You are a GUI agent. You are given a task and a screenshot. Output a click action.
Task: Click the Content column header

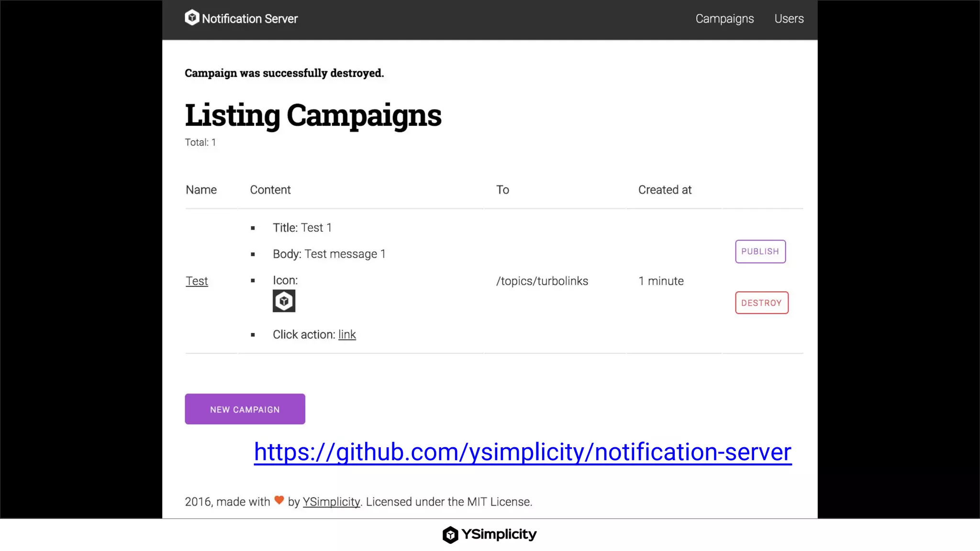(x=270, y=190)
